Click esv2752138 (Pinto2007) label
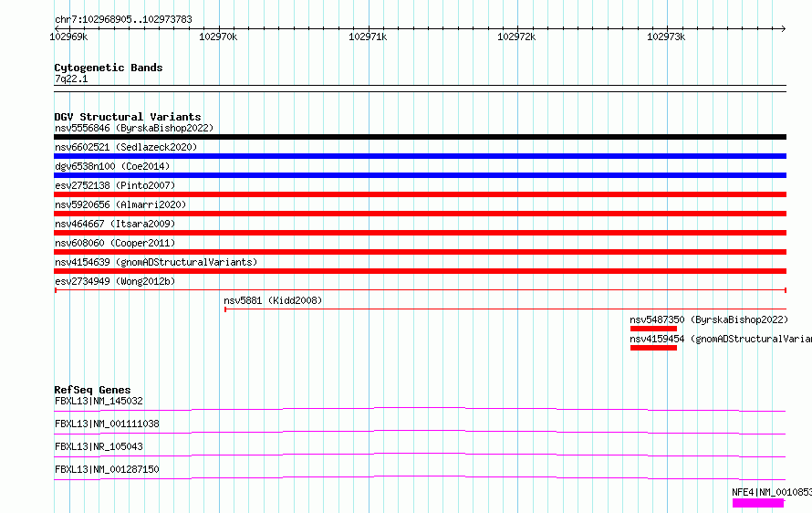The height and width of the screenshot is (513, 812). (115, 185)
